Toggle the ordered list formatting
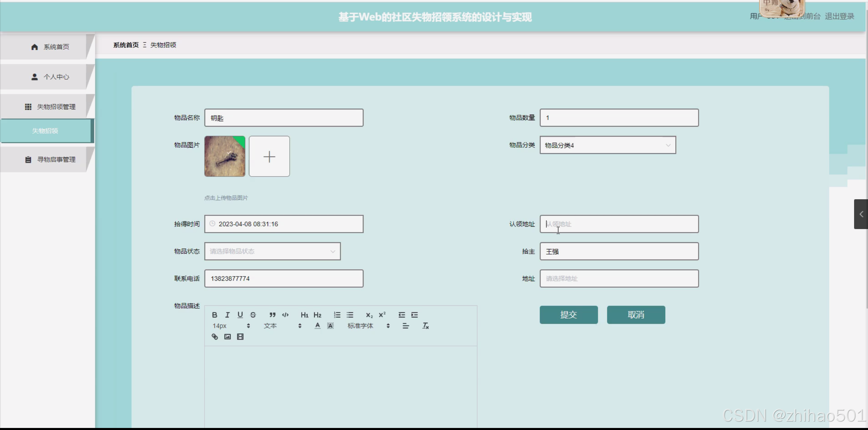Screen dimensions: 868x430 (337, 315)
